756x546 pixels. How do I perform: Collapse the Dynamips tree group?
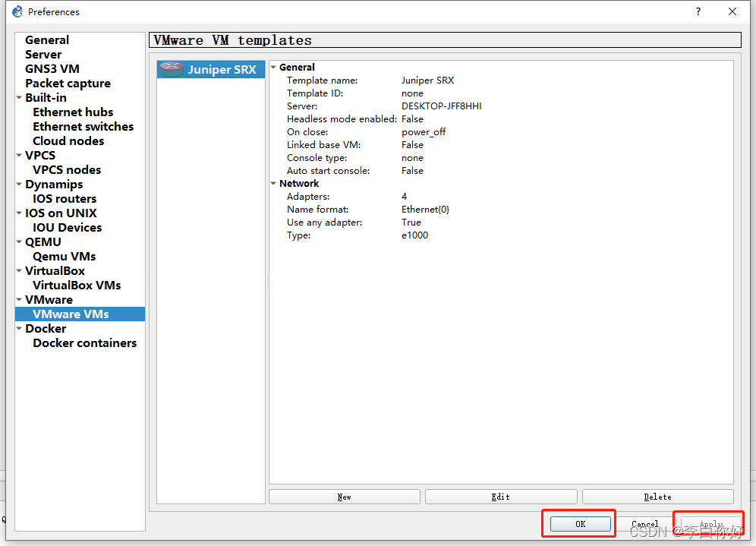(19, 185)
